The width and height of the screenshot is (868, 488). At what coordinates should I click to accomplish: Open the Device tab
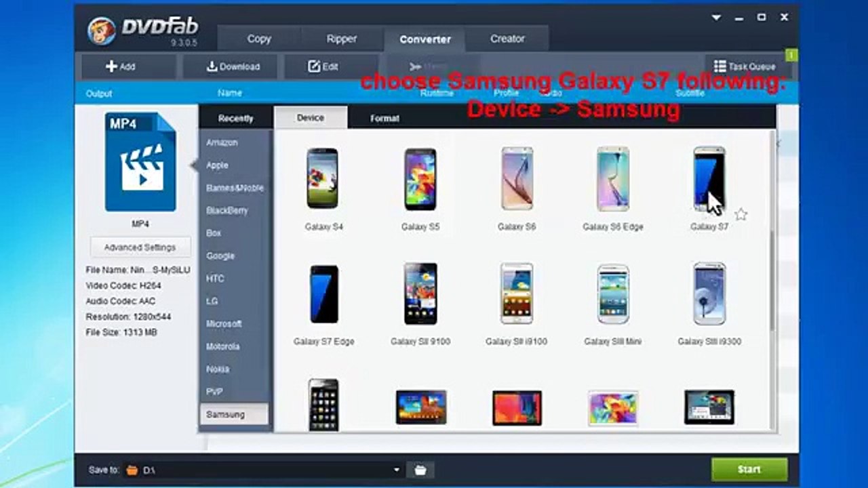coord(311,117)
